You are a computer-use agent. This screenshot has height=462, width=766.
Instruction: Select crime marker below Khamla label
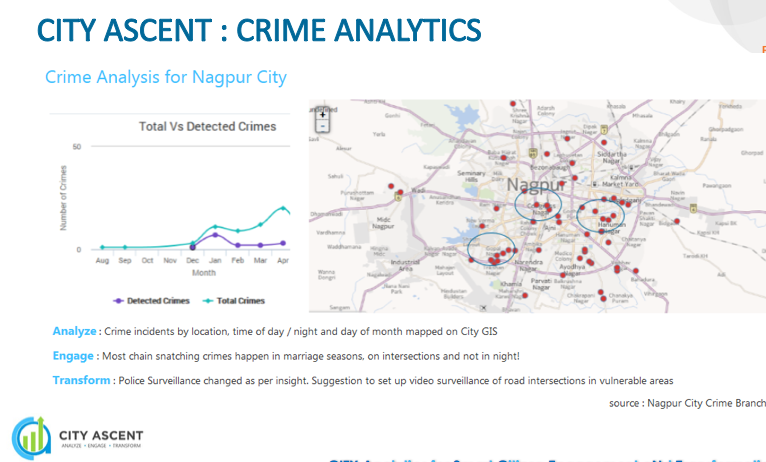(x=525, y=295)
